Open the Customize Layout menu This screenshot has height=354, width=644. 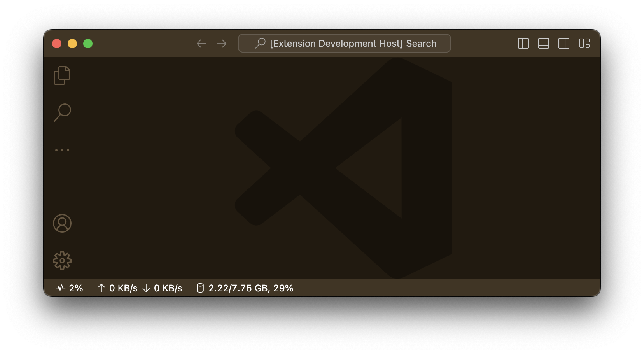[x=585, y=43]
